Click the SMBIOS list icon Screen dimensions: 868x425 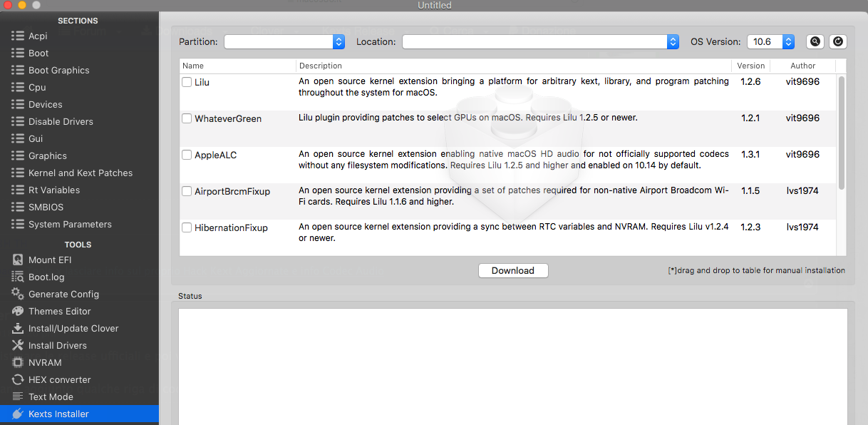click(18, 207)
